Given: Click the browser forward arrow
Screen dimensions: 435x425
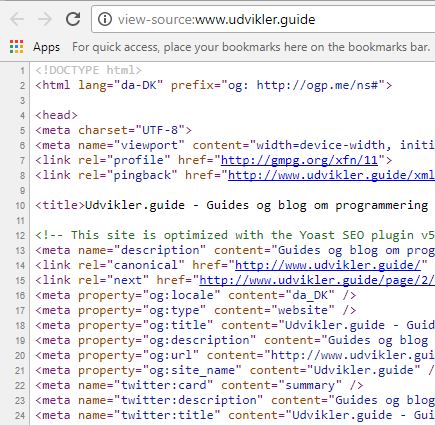Looking at the screenshot, I should 45,19.
